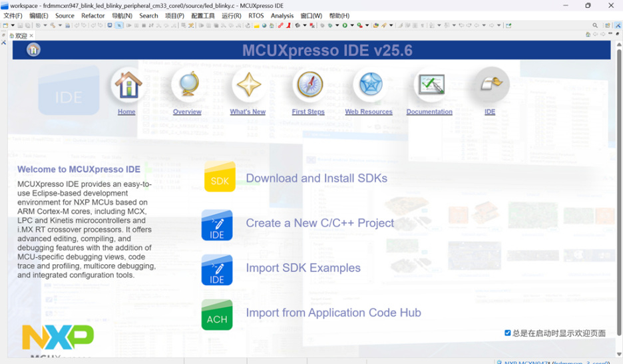Maximize the welcome view panel
Screen dimensions: 623x364
(618, 34)
